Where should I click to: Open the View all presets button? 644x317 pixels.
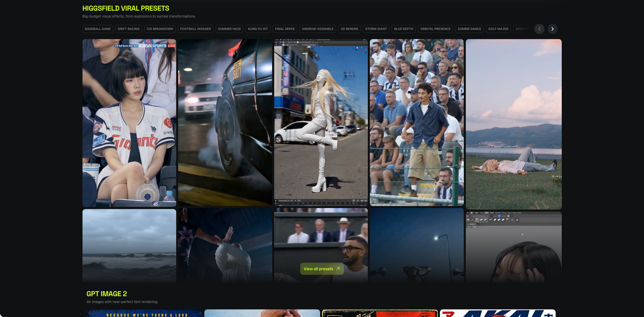(322, 269)
